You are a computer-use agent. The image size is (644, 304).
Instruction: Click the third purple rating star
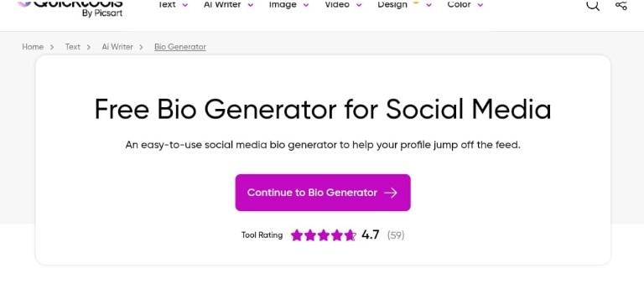[x=323, y=235]
